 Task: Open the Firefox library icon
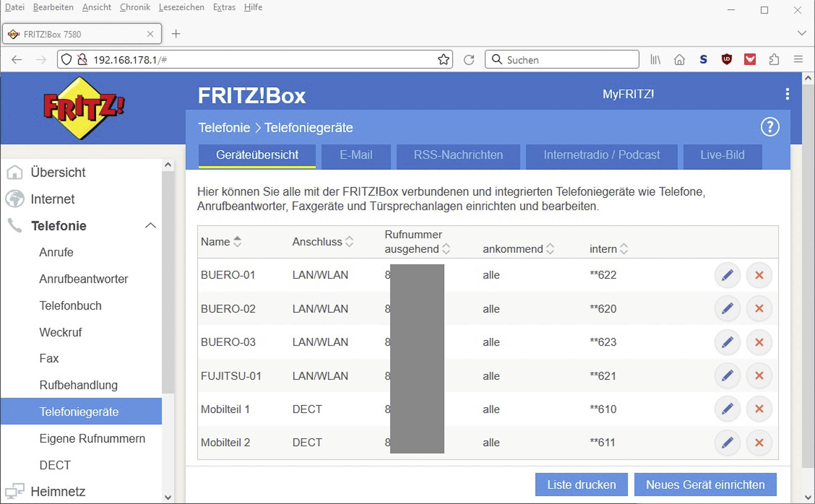(655, 60)
